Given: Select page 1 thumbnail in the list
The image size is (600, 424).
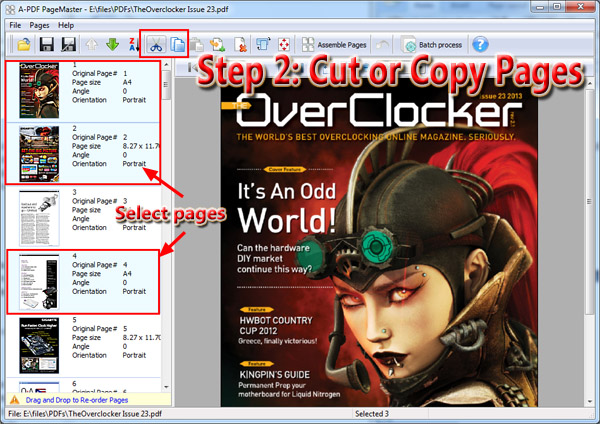Looking at the screenshot, I should (x=39, y=91).
